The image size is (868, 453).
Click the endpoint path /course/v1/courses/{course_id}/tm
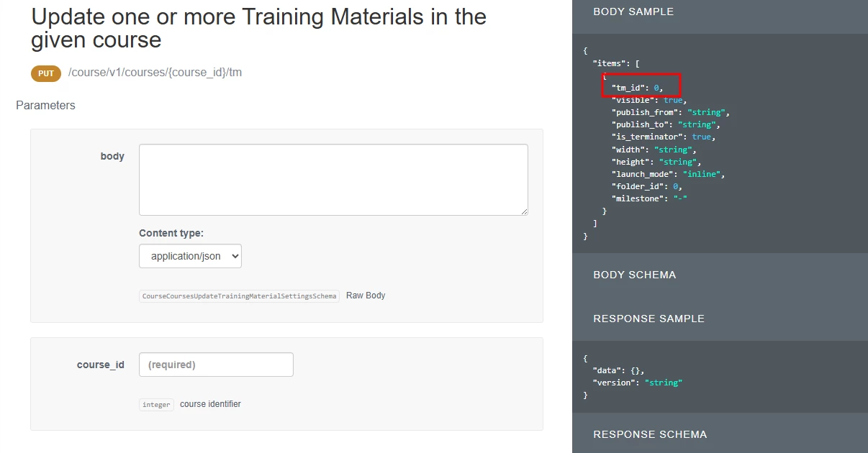[155, 73]
